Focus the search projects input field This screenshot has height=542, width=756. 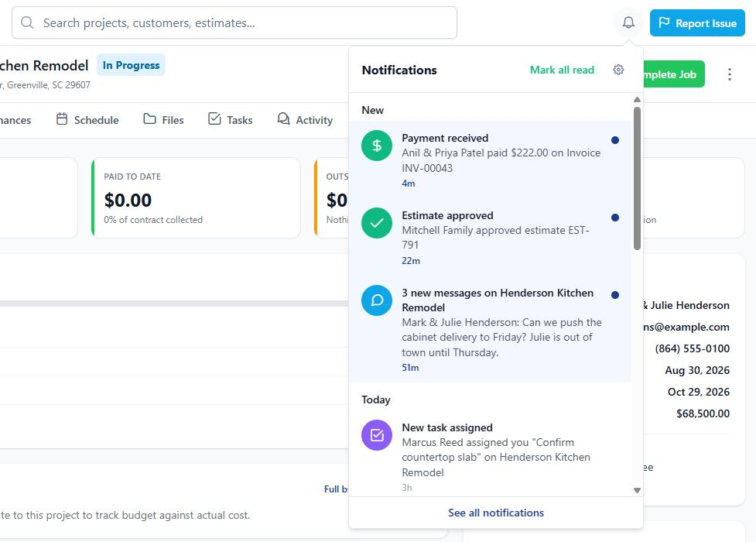(234, 22)
